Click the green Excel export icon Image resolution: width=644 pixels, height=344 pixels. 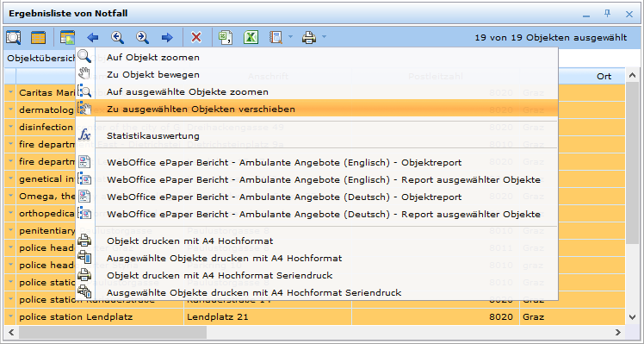(251, 38)
